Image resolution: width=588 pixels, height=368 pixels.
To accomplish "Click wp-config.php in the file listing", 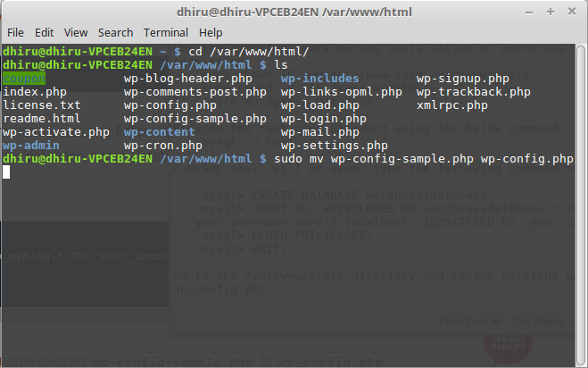I will pos(170,105).
